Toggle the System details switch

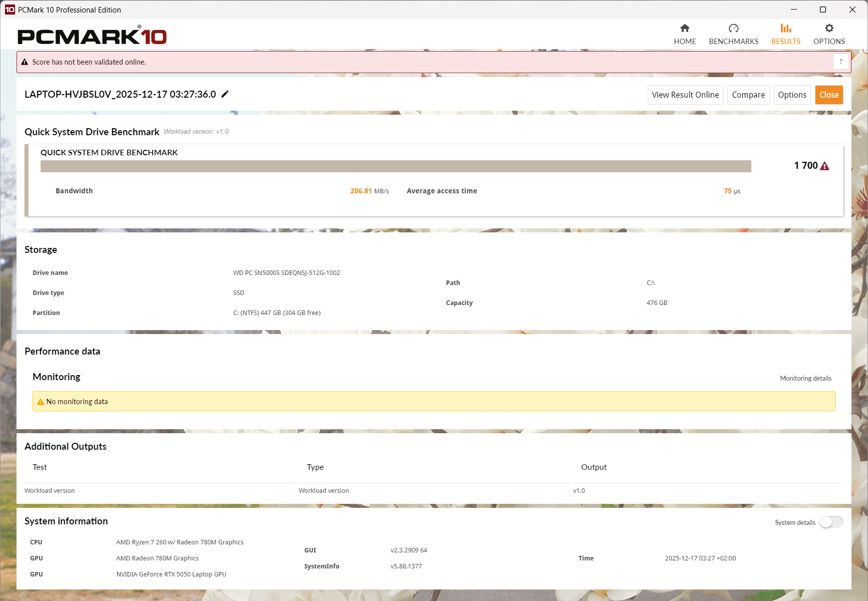831,522
